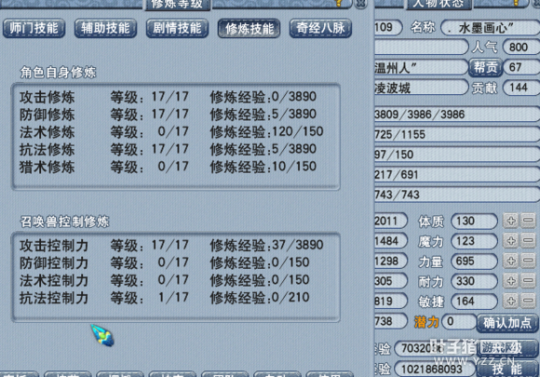The height and width of the screenshot is (377, 540).
Task: Close the 修炼等级 skills window
Action: [x=360, y=3]
